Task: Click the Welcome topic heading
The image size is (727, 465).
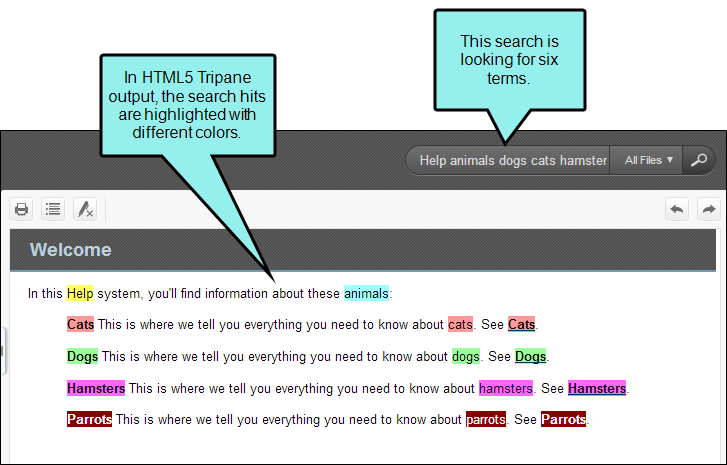Action: coord(70,250)
